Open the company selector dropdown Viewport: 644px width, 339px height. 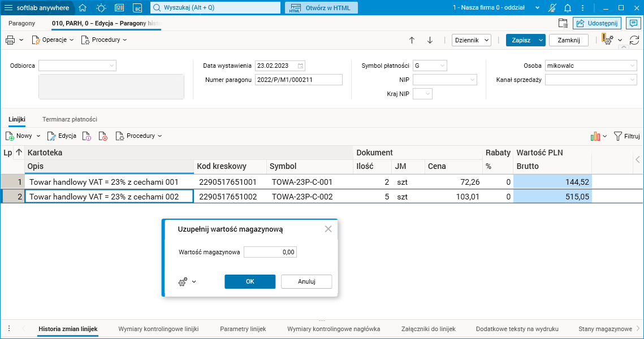[x=537, y=8]
